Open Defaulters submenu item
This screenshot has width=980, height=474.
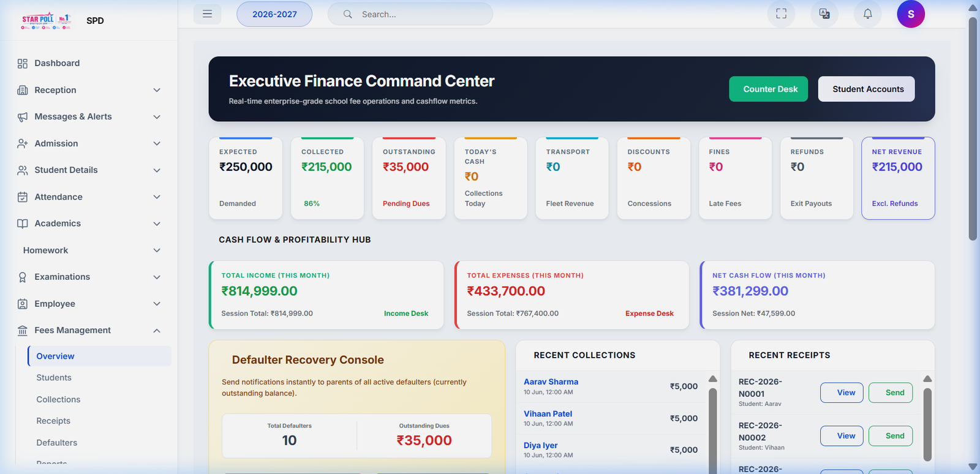(99, 442)
